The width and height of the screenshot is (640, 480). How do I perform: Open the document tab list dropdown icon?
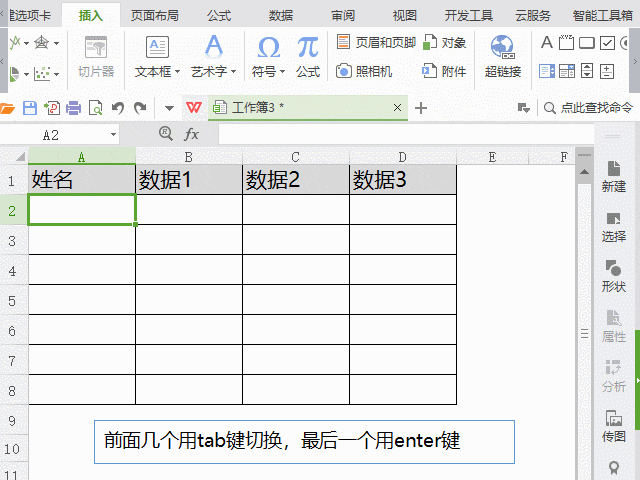[x=524, y=108]
